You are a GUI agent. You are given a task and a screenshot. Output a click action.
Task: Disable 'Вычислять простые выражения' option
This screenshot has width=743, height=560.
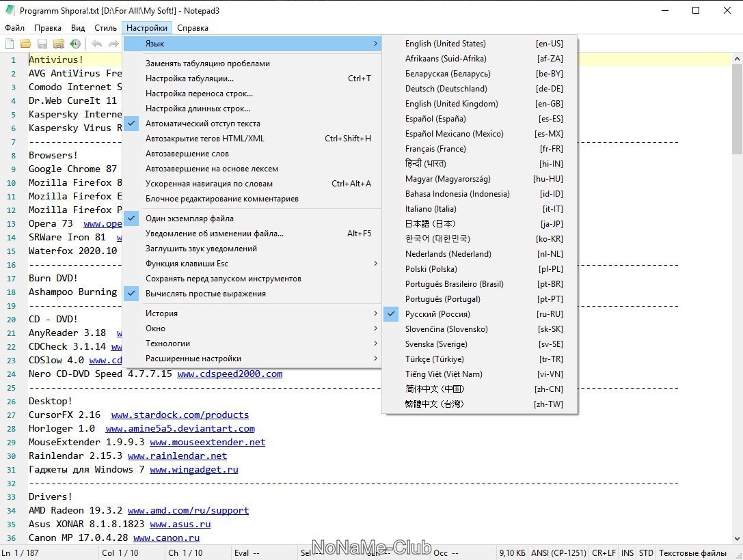[205, 294]
